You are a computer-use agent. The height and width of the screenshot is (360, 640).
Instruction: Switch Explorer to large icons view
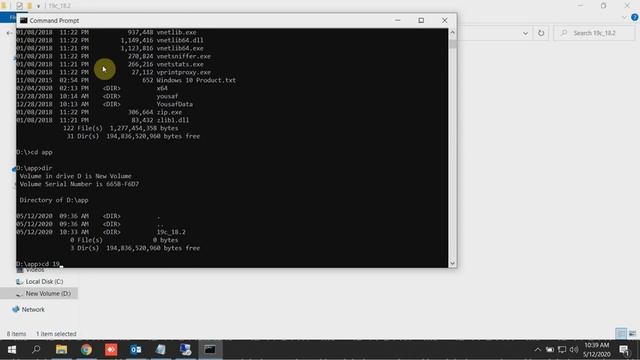(632, 333)
